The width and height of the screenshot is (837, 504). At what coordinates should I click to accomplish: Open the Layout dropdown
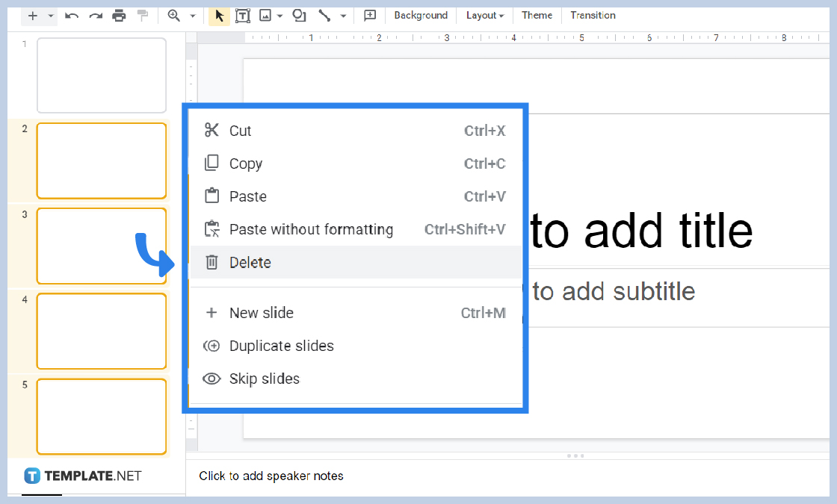pos(484,15)
